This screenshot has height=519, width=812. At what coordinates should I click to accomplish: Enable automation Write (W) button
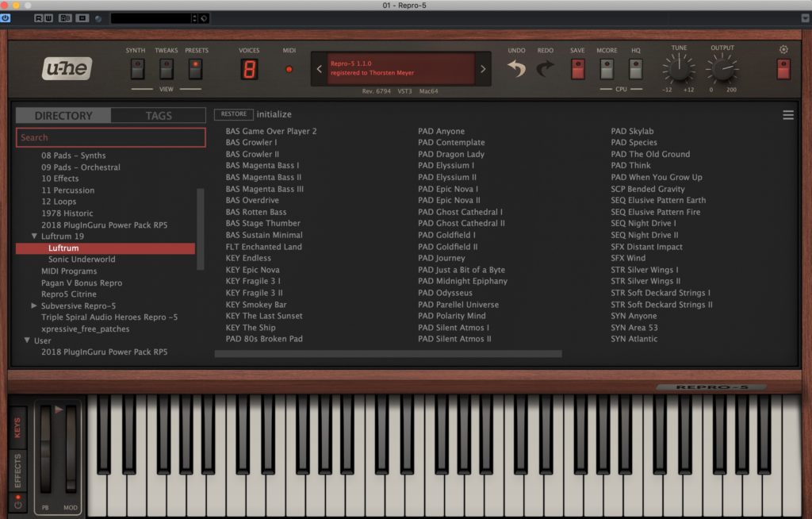point(48,18)
